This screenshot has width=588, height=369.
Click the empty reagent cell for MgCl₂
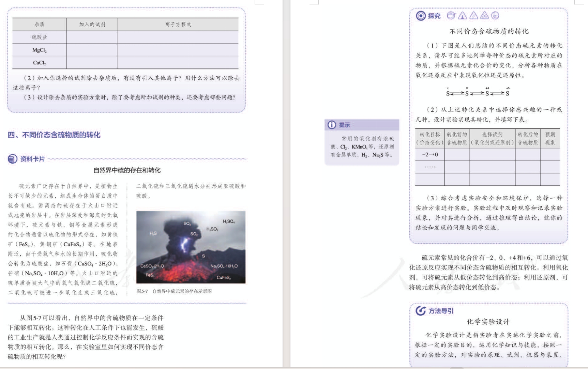(x=92, y=50)
